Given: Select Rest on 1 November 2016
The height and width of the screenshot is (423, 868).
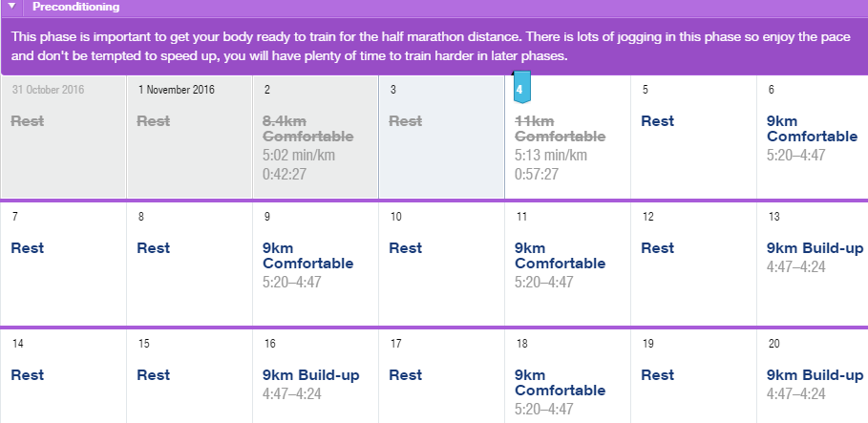Looking at the screenshot, I should click(x=154, y=121).
